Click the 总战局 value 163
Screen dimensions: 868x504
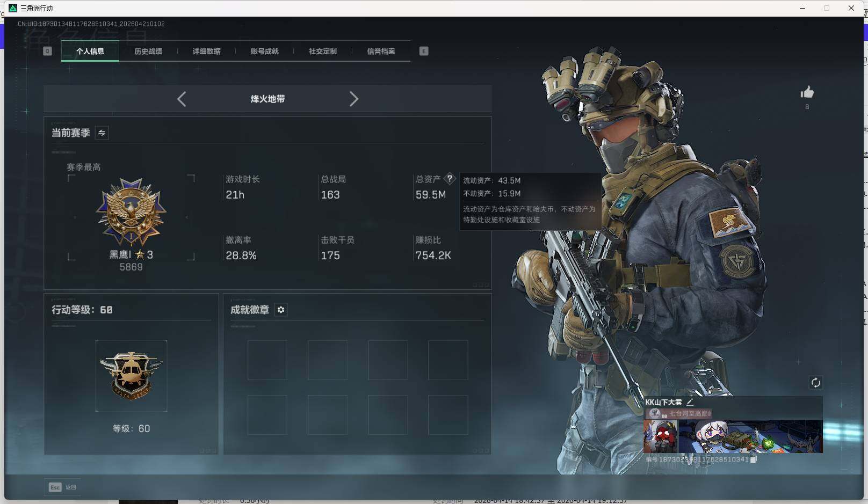click(330, 195)
